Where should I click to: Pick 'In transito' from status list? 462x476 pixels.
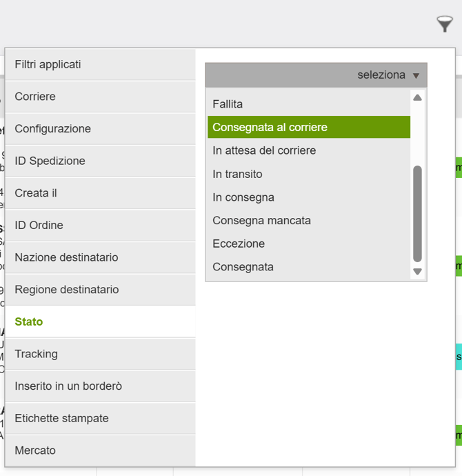[308, 174]
